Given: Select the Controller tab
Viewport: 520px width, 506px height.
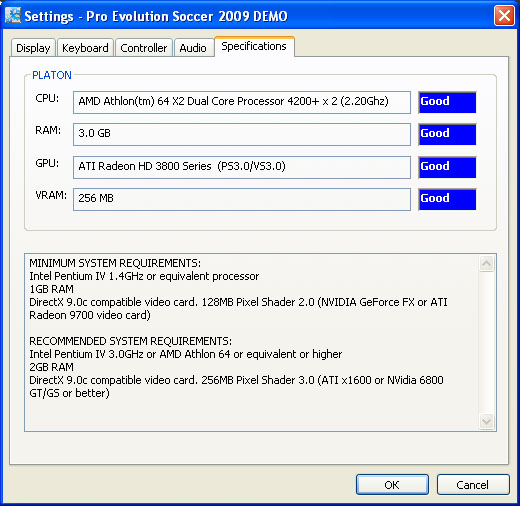Looking at the screenshot, I should point(144,48).
